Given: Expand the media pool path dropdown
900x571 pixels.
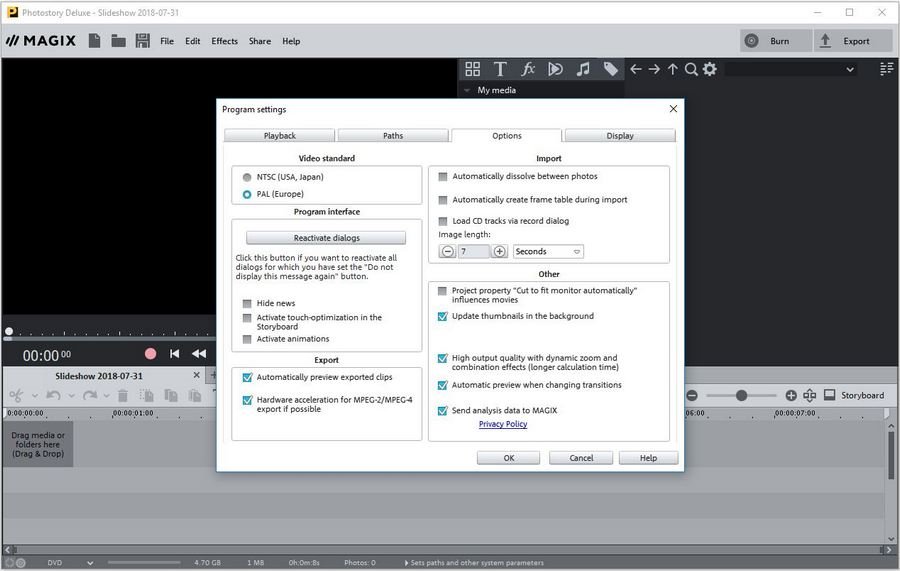Looking at the screenshot, I should pyautogui.click(x=851, y=70).
